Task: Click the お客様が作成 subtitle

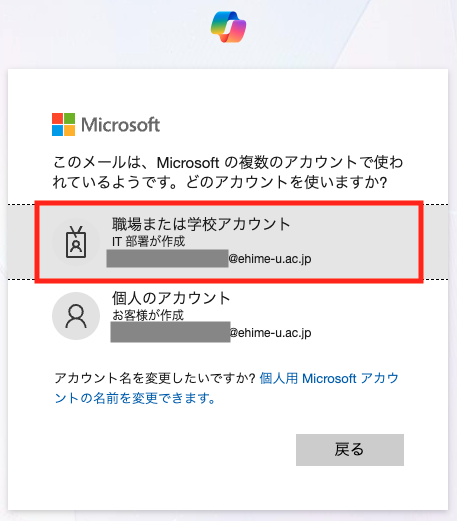Action: point(148,315)
